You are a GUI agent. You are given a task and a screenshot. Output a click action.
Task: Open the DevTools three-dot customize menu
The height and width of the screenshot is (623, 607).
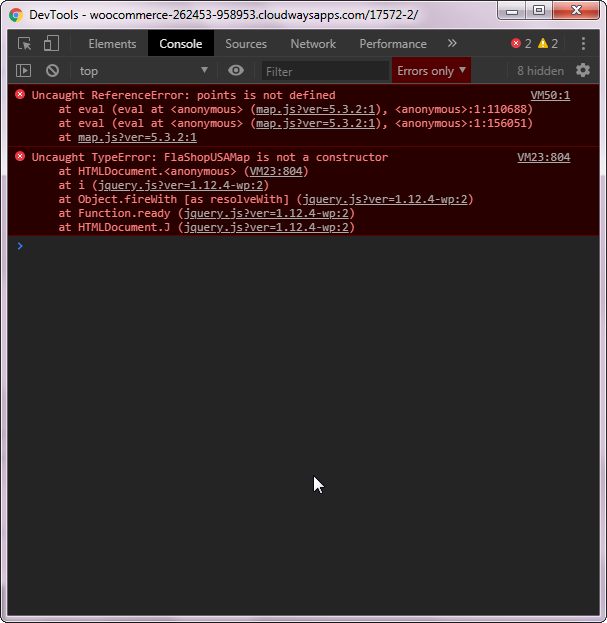point(583,43)
